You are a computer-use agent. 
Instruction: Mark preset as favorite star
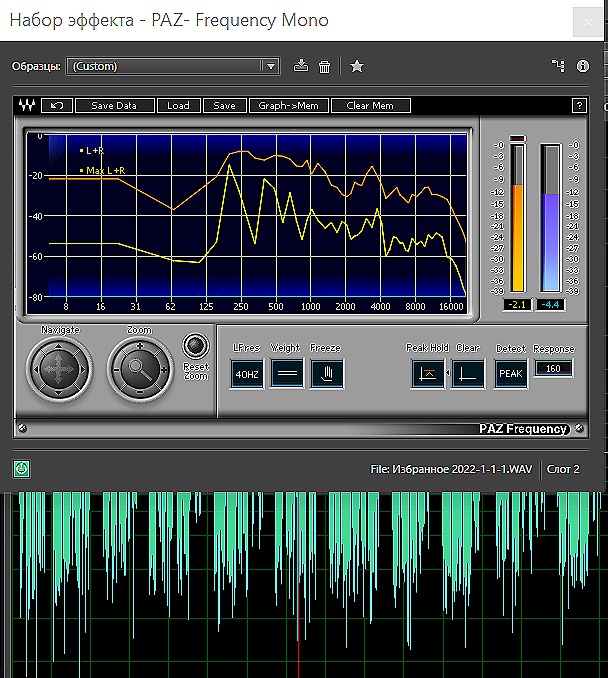click(x=357, y=66)
